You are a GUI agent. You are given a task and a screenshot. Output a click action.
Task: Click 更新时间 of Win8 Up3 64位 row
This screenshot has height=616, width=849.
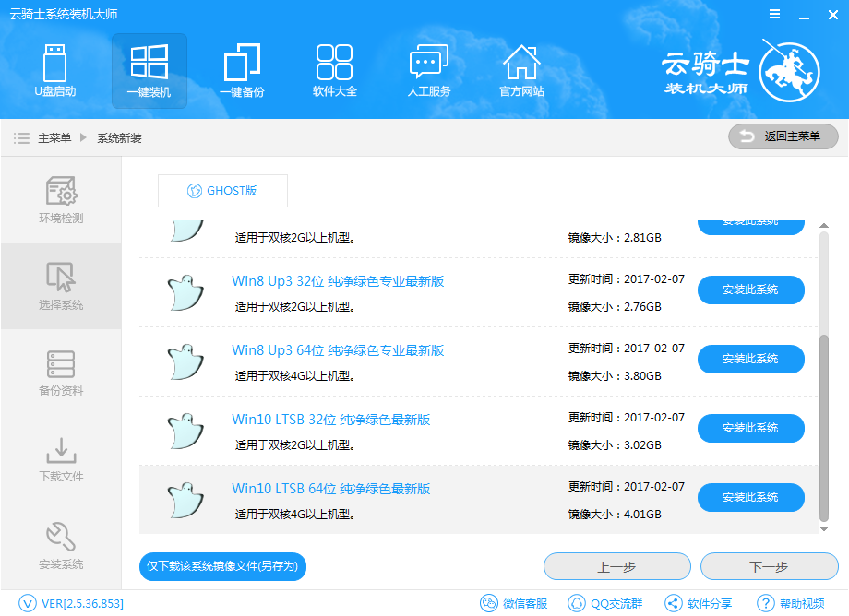pyautogui.click(x=626, y=349)
